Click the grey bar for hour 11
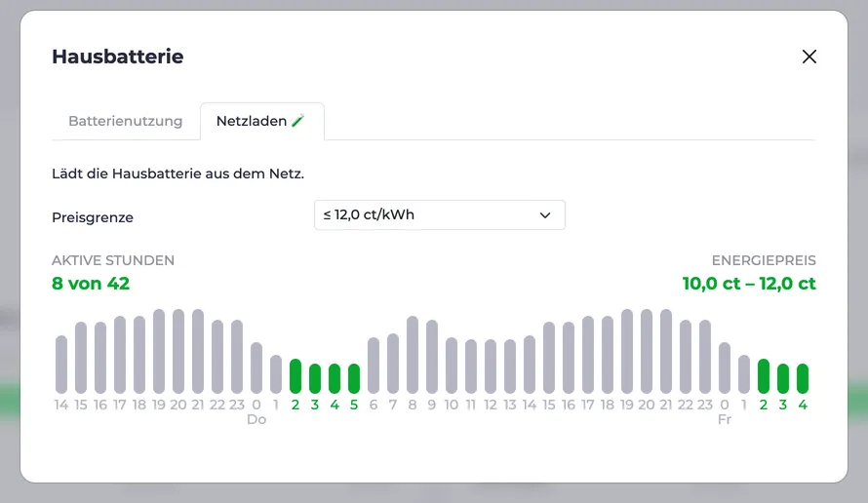Image resolution: width=868 pixels, height=503 pixels. (471, 367)
